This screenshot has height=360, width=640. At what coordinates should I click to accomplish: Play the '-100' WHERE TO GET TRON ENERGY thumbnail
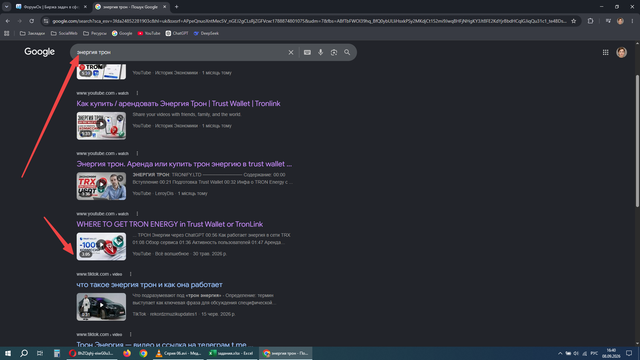[x=101, y=247]
